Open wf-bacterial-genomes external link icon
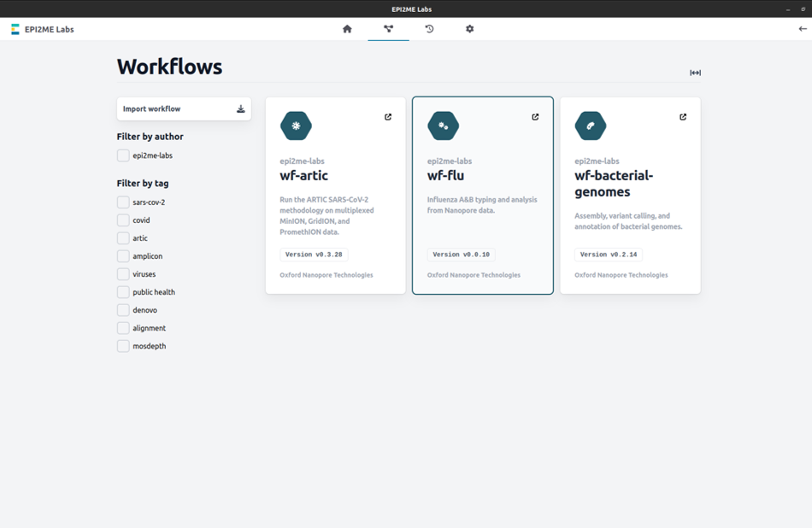This screenshot has height=528, width=812. (683, 117)
